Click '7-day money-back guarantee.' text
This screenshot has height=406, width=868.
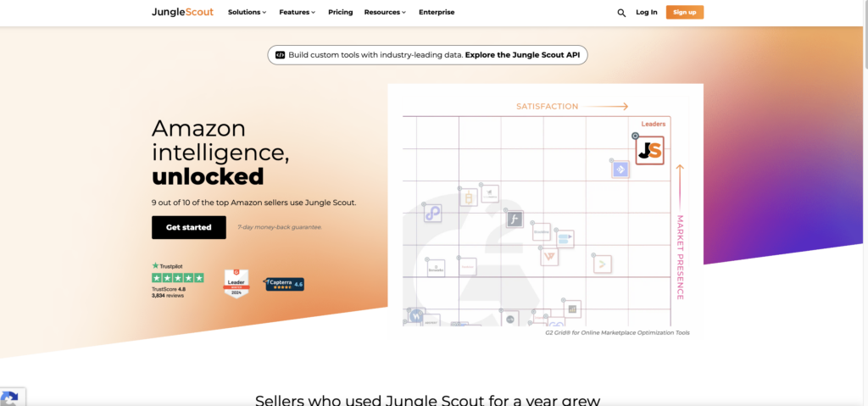(280, 227)
